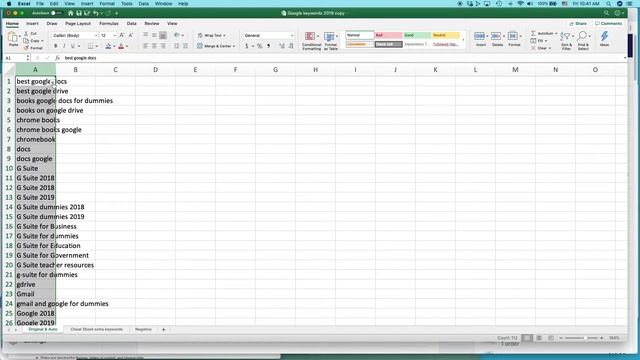Click the Comments button
This screenshot has width=640, height=360.
[x=609, y=24]
